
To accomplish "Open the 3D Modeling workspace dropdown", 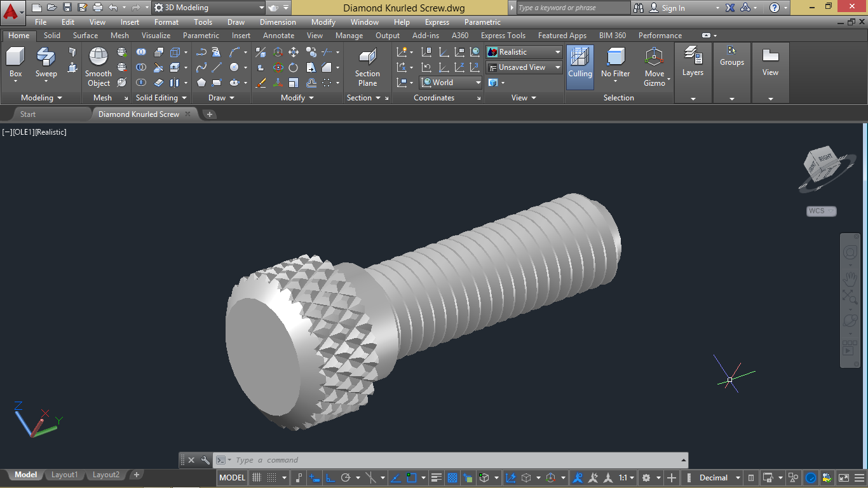I will click(x=208, y=8).
